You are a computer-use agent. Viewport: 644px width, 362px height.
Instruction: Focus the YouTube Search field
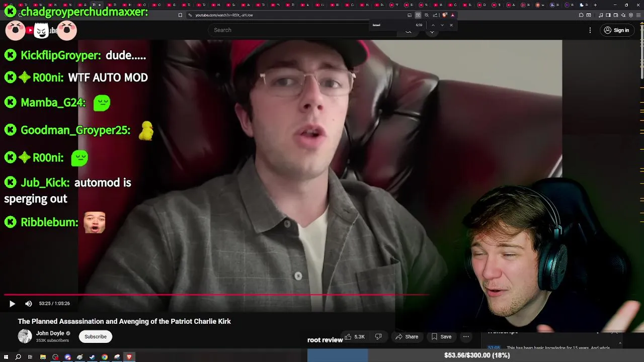[302, 30]
